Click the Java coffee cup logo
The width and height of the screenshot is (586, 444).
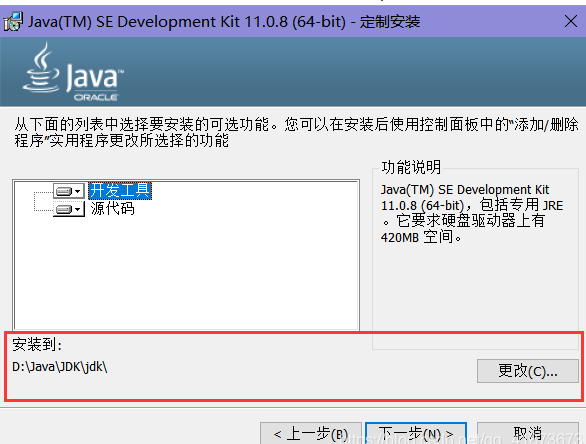(x=41, y=67)
